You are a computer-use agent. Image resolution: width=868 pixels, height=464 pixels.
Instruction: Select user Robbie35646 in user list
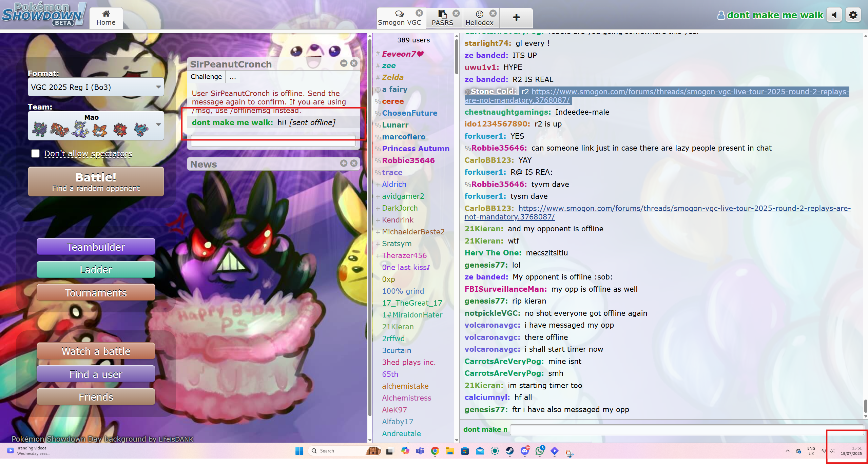point(408,161)
